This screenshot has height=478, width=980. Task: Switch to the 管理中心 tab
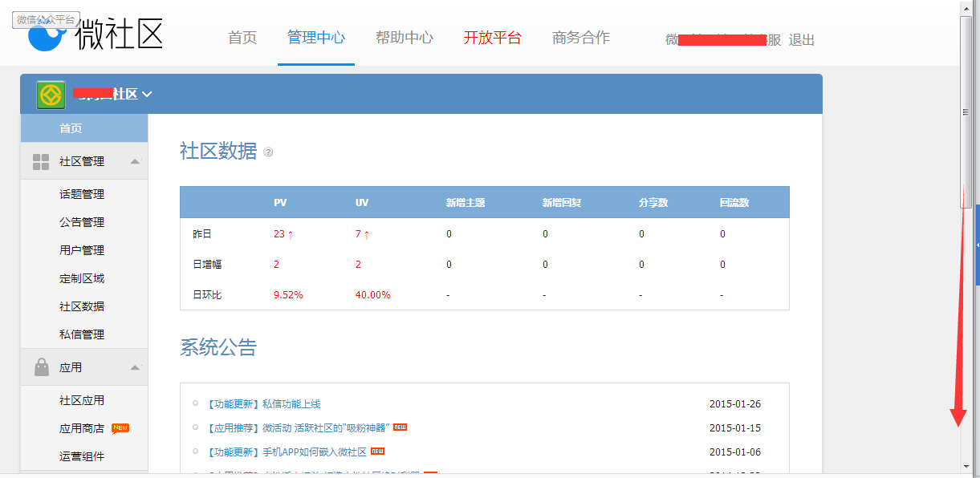click(316, 38)
